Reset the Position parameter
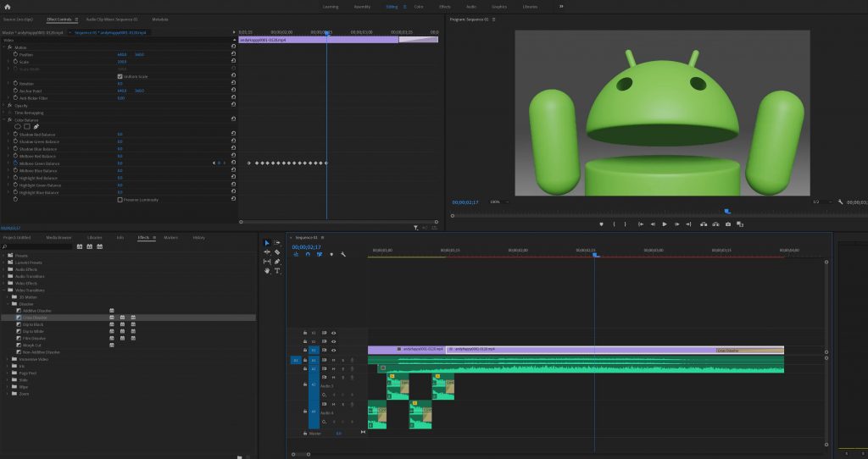The width and height of the screenshot is (868, 459). 233,54
